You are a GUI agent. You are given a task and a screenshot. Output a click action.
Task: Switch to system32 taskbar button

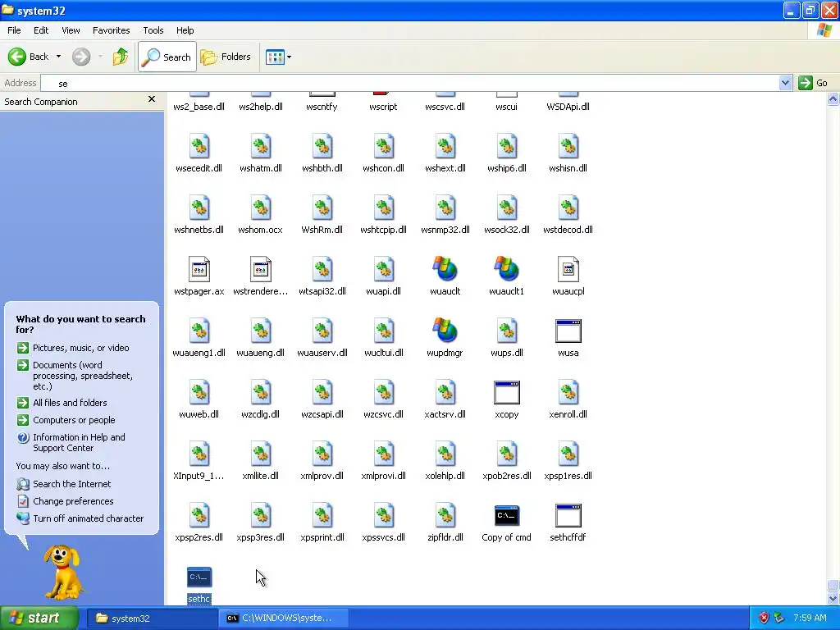[x=152, y=619]
